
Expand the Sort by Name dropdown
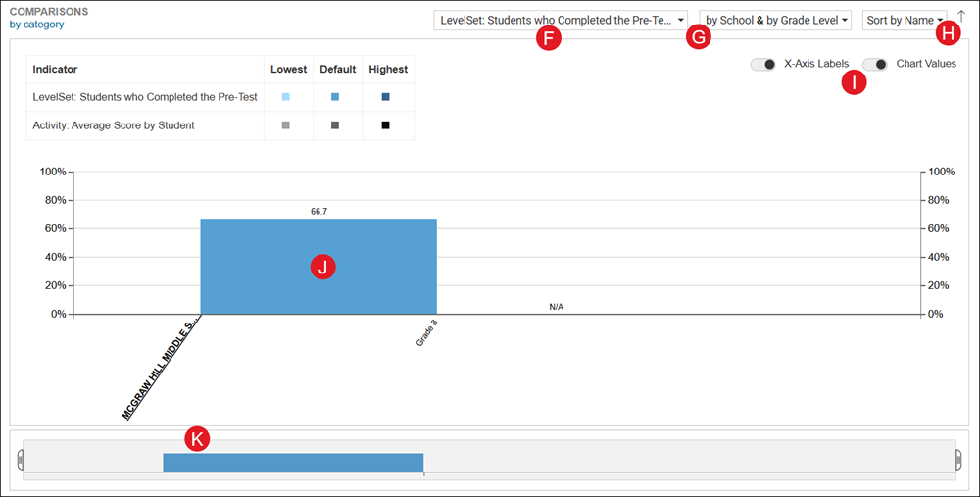click(x=904, y=20)
